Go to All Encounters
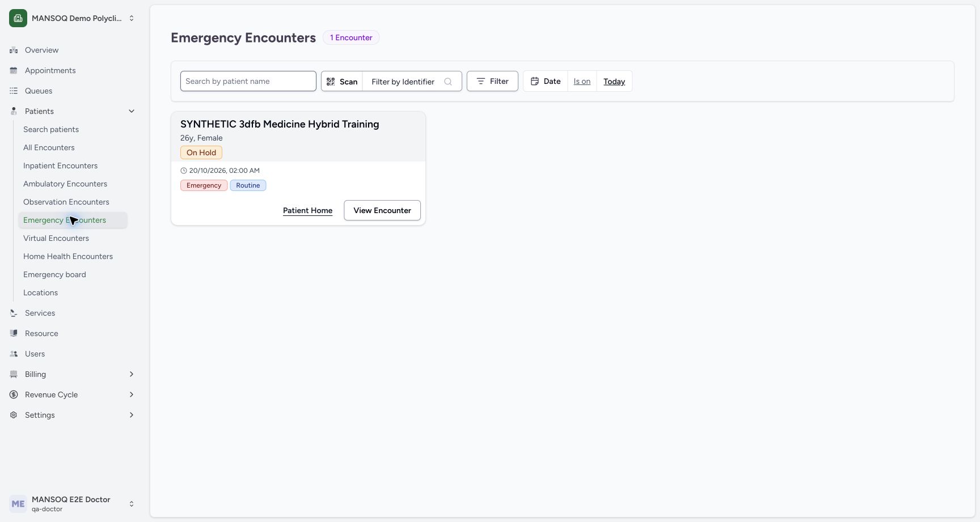Viewport: 980px width, 522px height. point(49,147)
